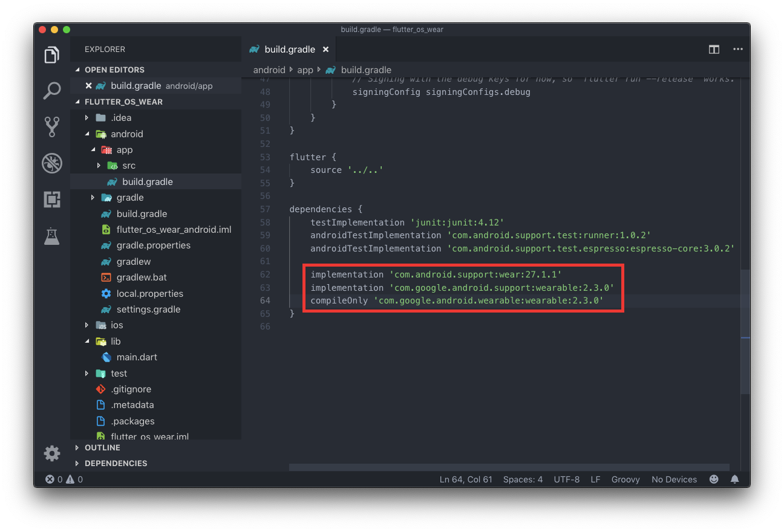
Task: Open settings.gradle file
Action: [x=155, y=310]
